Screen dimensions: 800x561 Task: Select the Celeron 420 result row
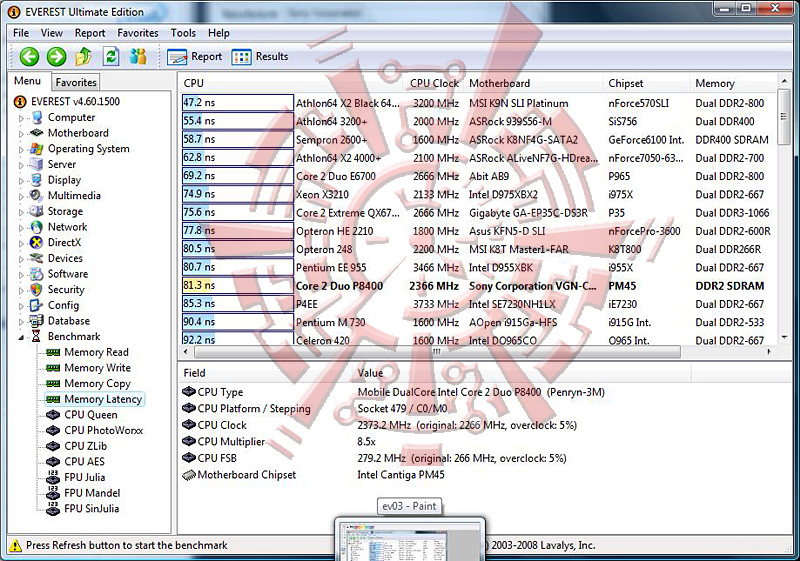tap(479, 340)
